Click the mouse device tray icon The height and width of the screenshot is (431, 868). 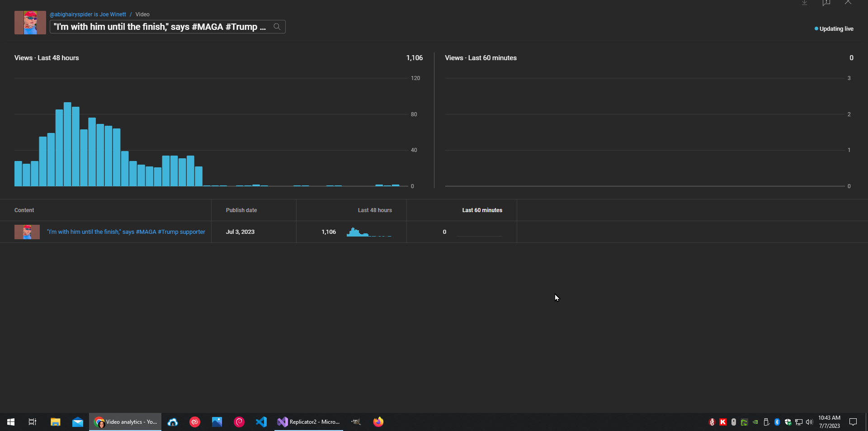click(x=734, y=422)
